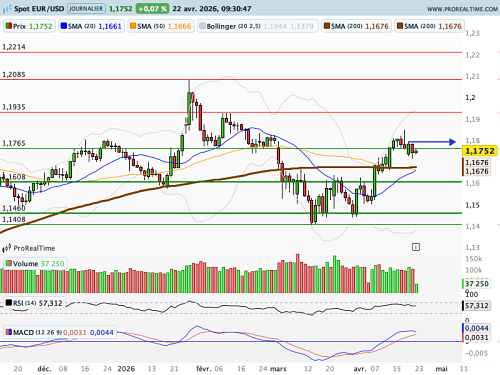
Task: Click the 1,2085 resistance level label
Action: 14,74
